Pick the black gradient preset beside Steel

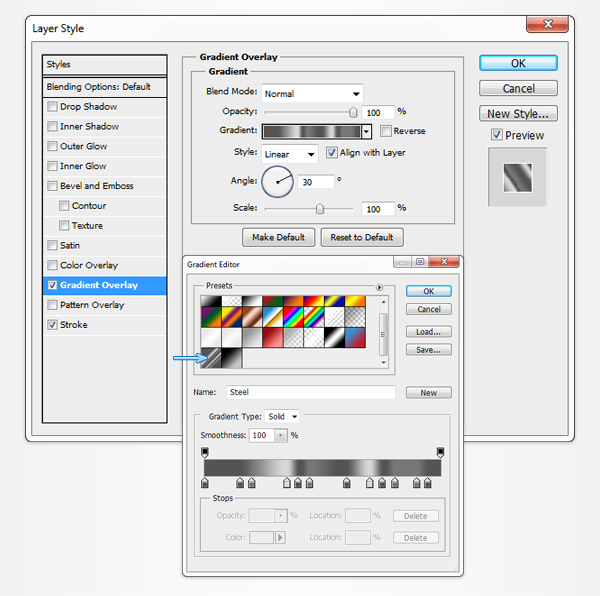(231, 358)
